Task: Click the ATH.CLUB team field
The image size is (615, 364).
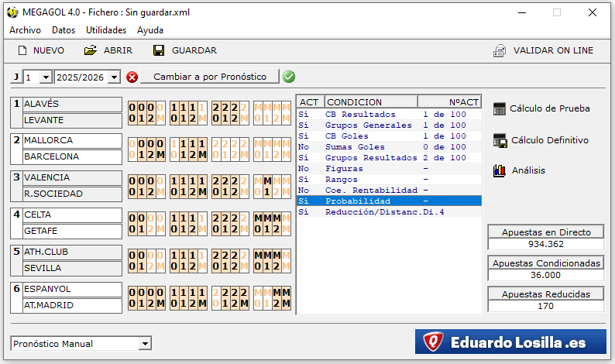Action: point(72,252)
